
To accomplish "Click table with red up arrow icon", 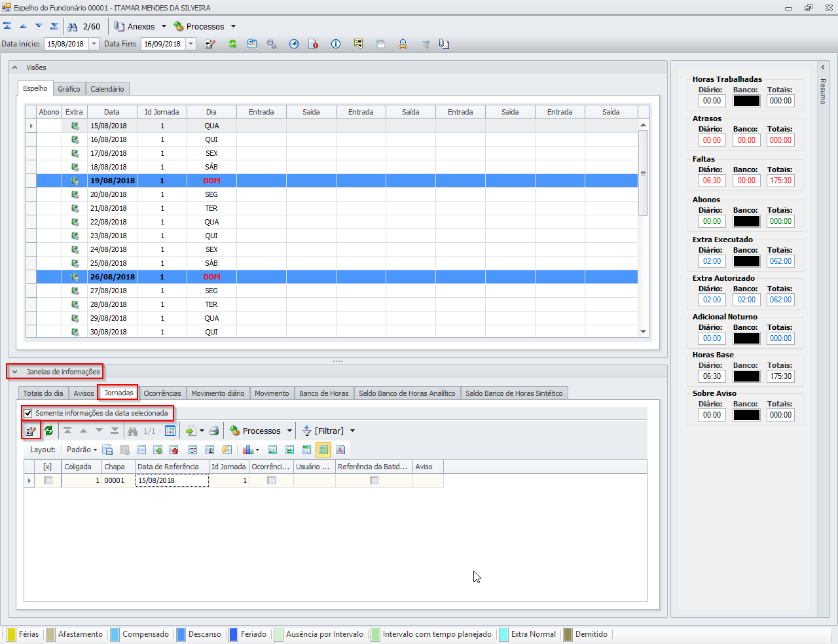I will 174,450.
